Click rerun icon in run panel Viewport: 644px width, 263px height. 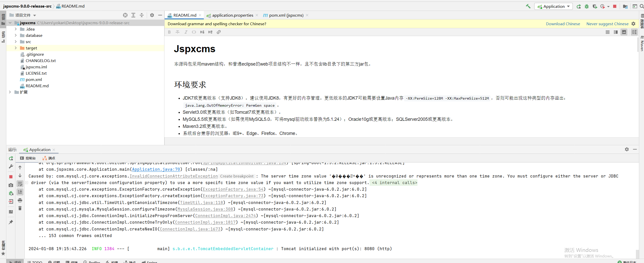click(11, 158)
